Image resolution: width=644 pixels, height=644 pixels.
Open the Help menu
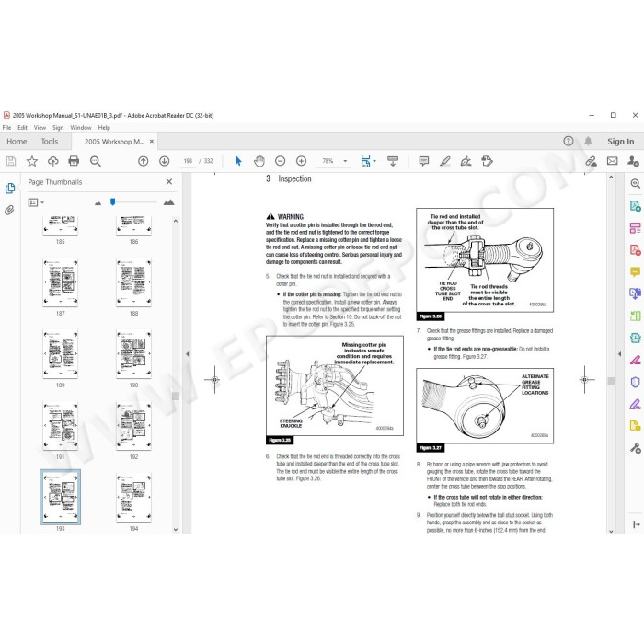(104, 128)
